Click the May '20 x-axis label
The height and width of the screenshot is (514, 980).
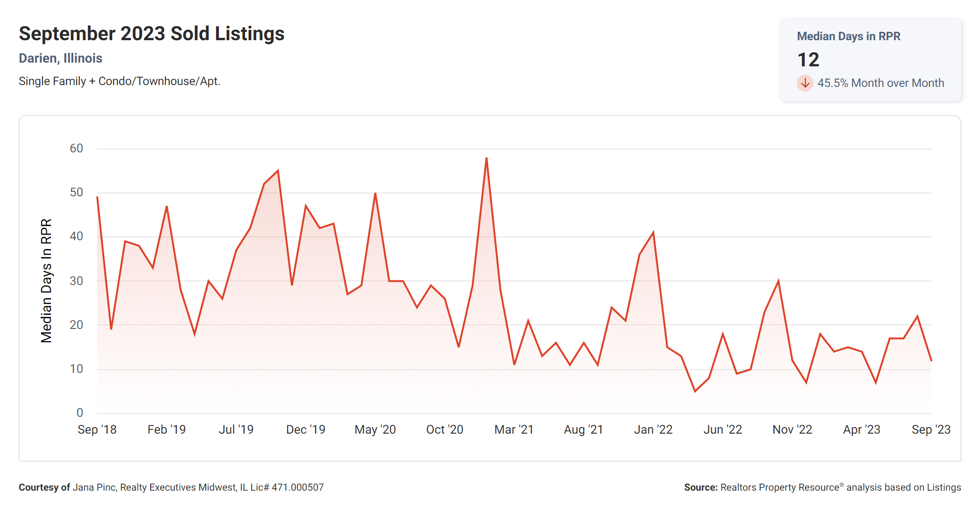coord(375,429)
